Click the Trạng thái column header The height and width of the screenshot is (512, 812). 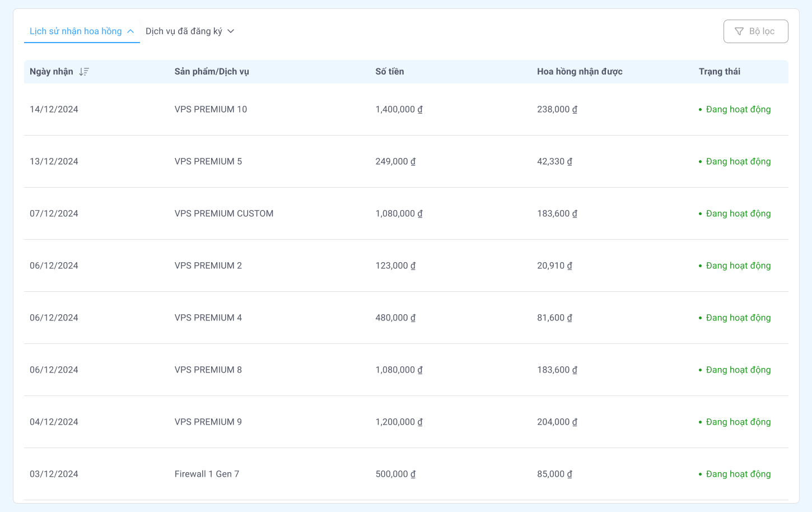[719, 72]
